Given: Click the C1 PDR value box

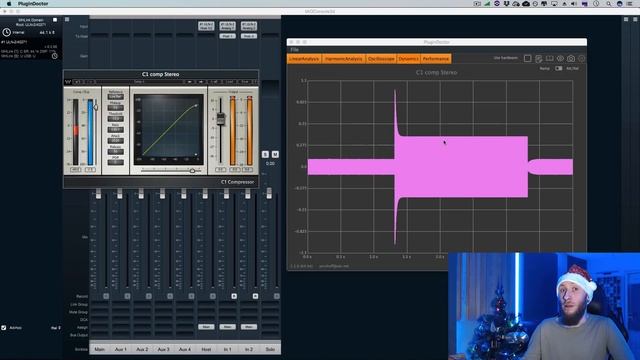Looking at the screenshot, I should click(116, 162).
